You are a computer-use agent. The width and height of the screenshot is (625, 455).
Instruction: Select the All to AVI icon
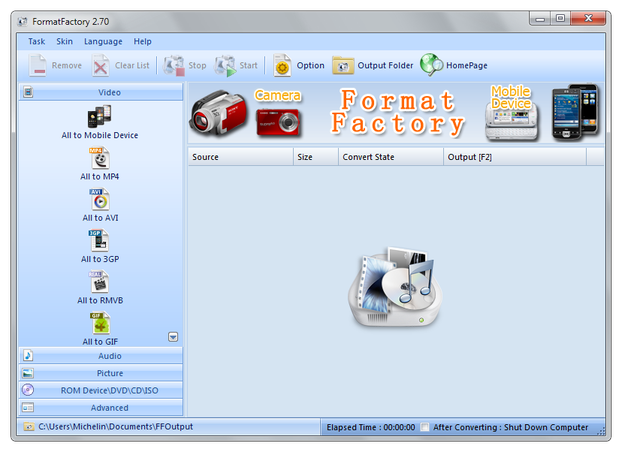click(100, 199)
